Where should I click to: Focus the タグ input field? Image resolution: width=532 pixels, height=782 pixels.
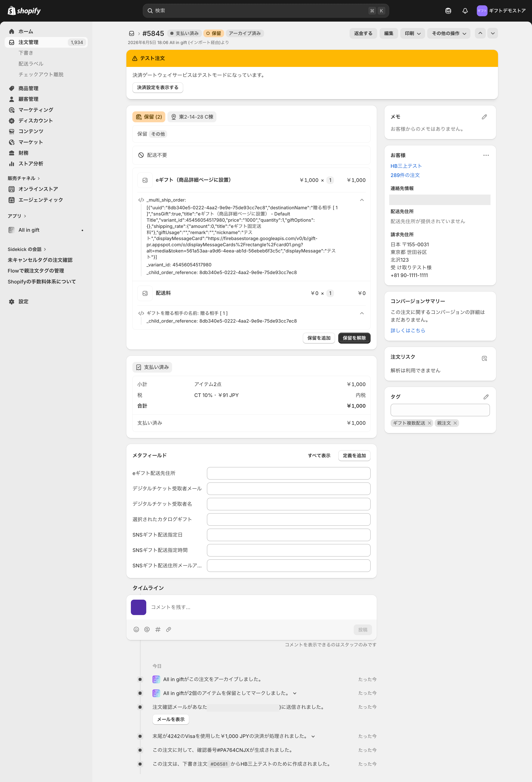tap(440, 410)
